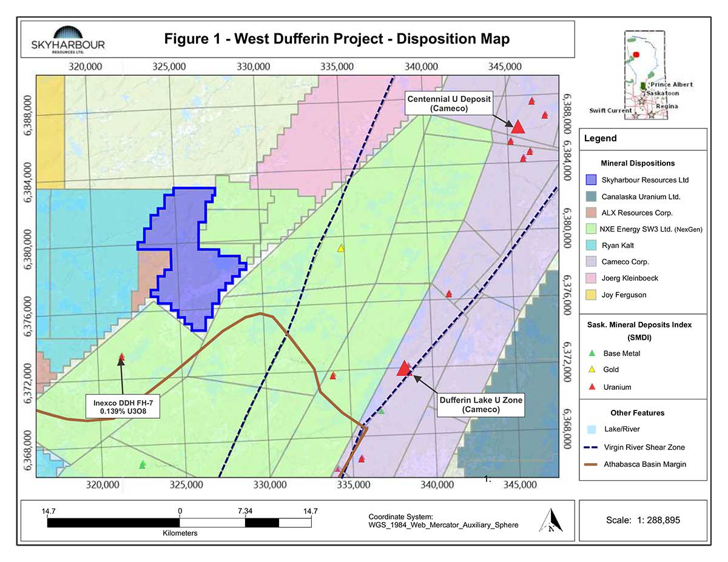
Task: Click the 'Legend' heading
Action: pos(601,138)
